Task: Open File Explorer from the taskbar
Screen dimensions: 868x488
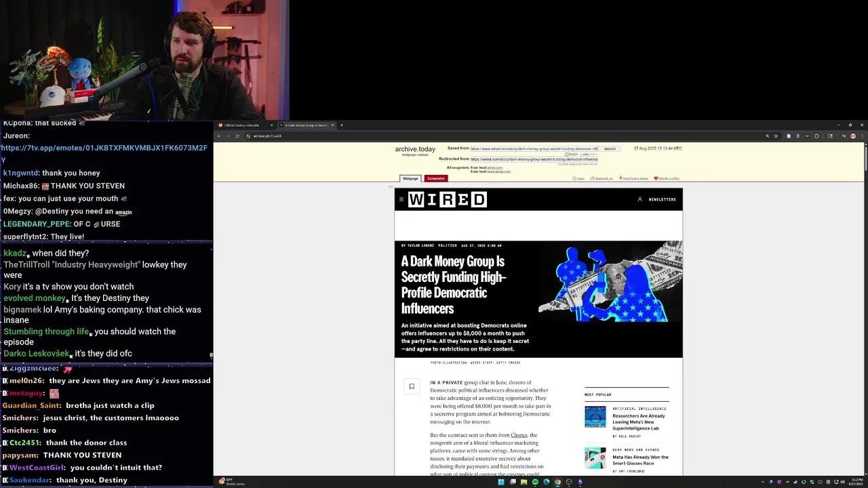Action: [x=524, y=482]
